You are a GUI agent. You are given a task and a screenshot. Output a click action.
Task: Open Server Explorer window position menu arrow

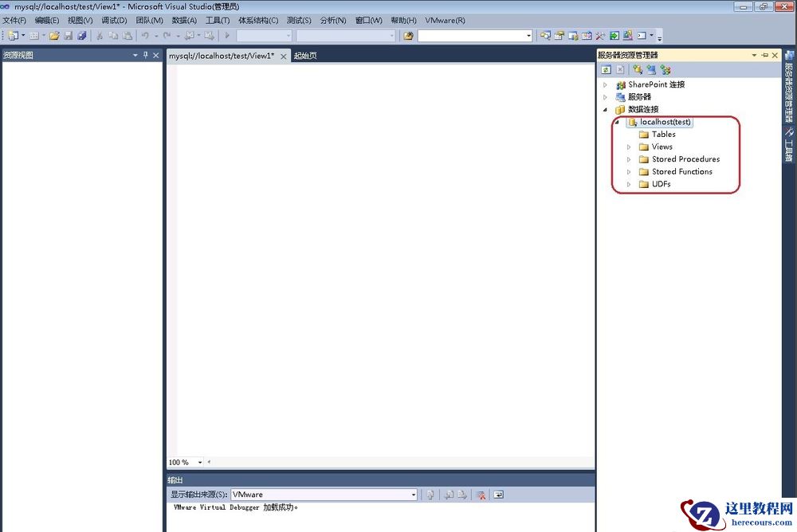pyautogui.click(x=754, y=55)
